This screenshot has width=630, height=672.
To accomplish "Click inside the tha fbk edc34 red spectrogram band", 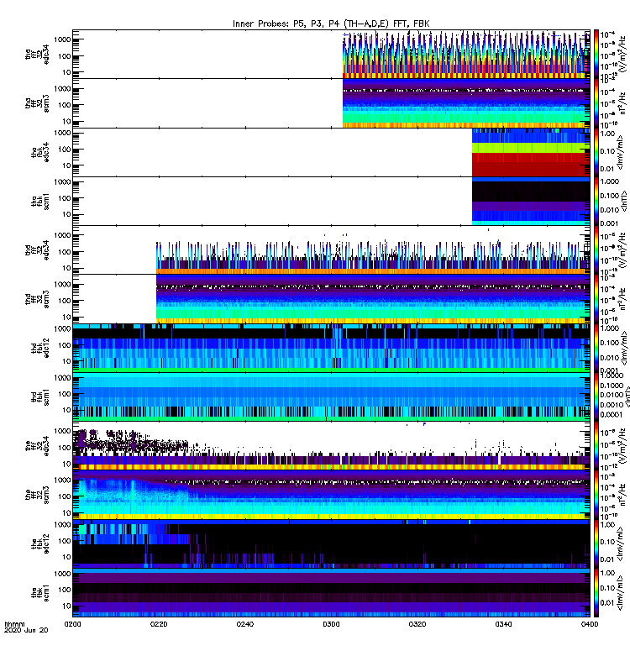I will click(x=531, y=165).
